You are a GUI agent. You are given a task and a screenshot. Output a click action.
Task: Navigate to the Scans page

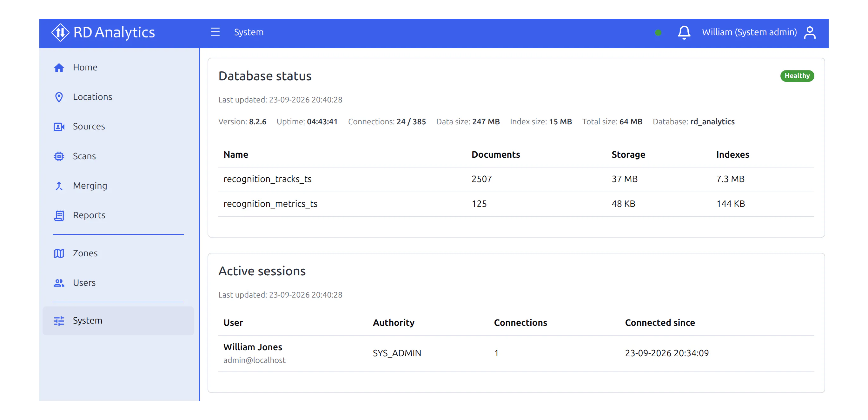pyautogui.click(x=118, y=156)
